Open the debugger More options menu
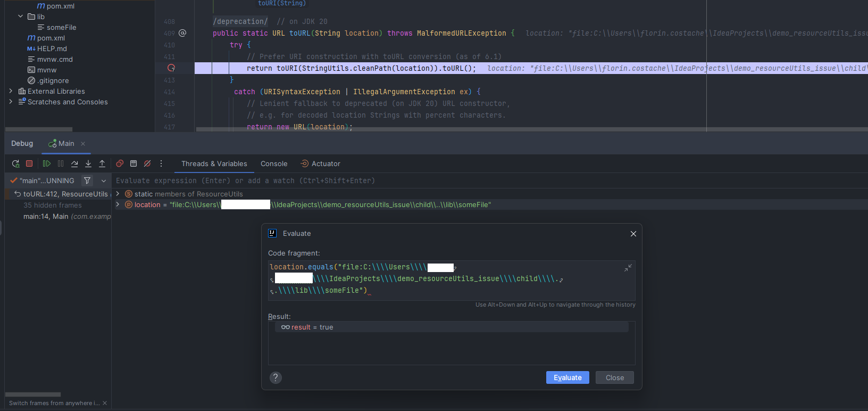The height and width of the screenshot is (411, 868). [161, 163]
